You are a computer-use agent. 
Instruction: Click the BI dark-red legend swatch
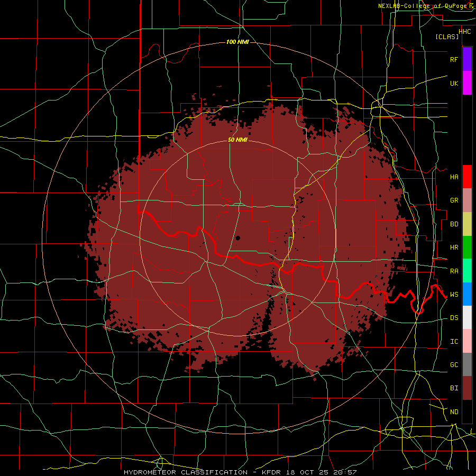[x=467, y=388]
